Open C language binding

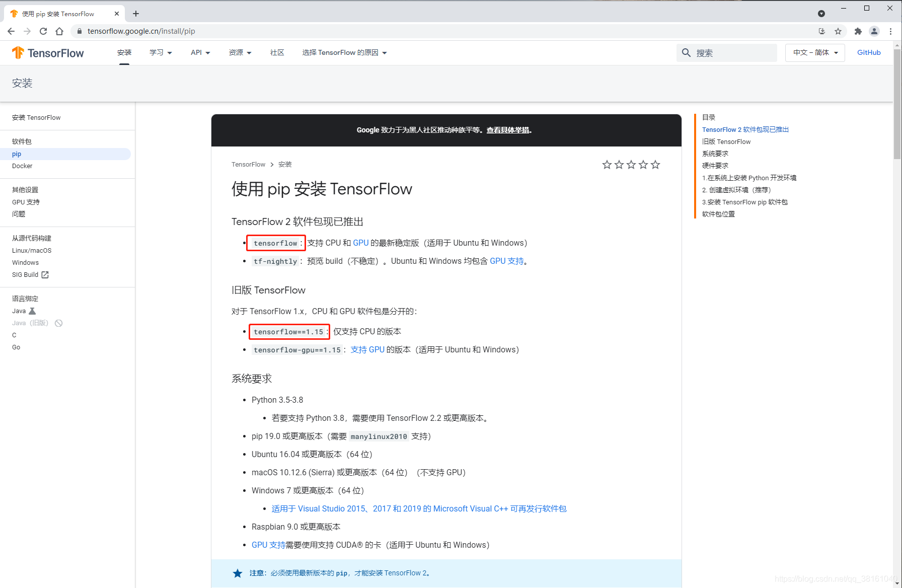(14, 335)
